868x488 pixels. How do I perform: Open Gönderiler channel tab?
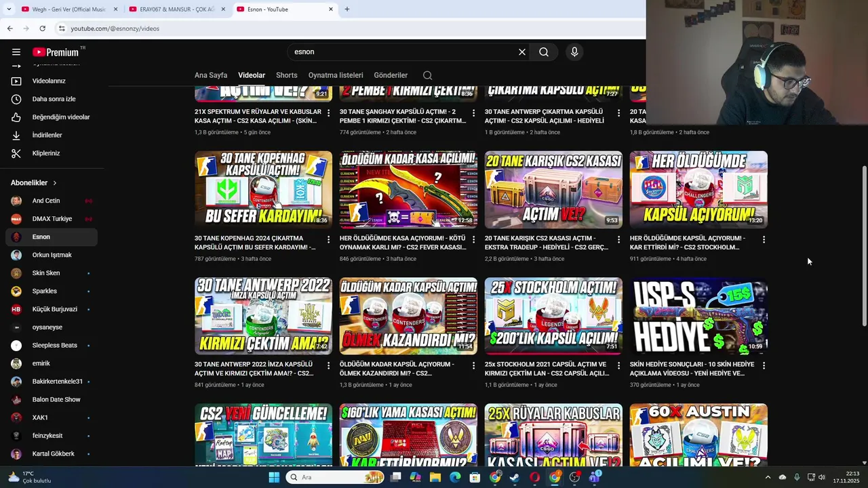pos(391,75)
